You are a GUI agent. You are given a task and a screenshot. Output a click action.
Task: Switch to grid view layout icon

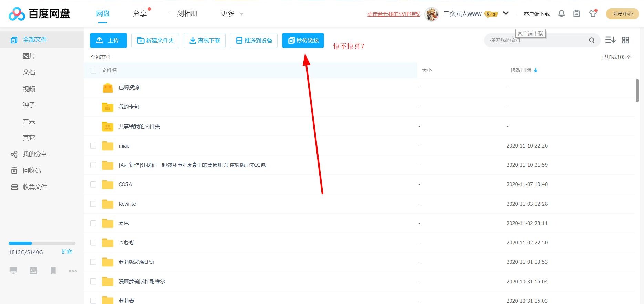(x=625, y=40)
